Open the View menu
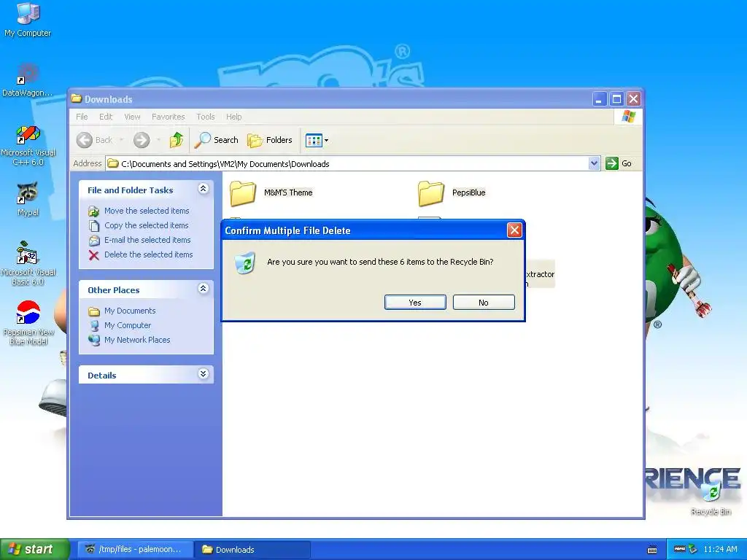This screenshot has width=747, height=560. (132, 117)
